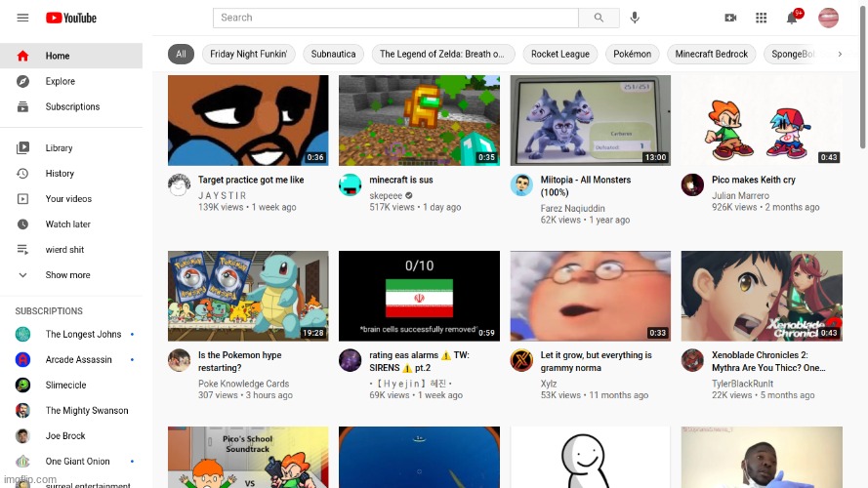Start voice search with microphone icon
Image resolution: width=868 pixels, height=488 pixels.
(635, 18)
